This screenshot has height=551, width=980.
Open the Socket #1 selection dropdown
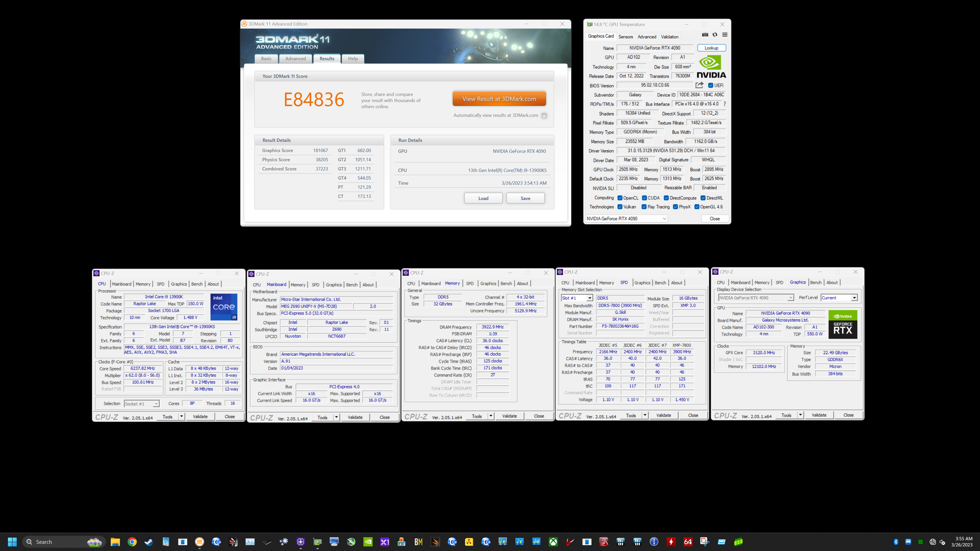pos(142,404)
